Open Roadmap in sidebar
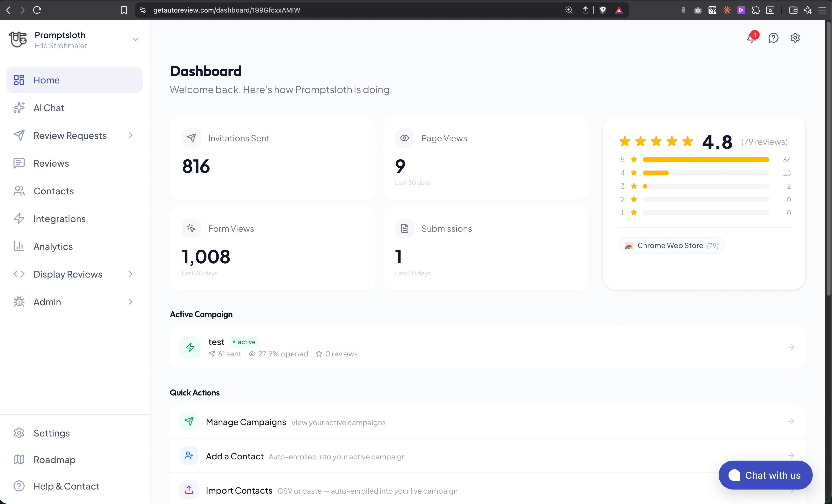 tap(74, 459)
